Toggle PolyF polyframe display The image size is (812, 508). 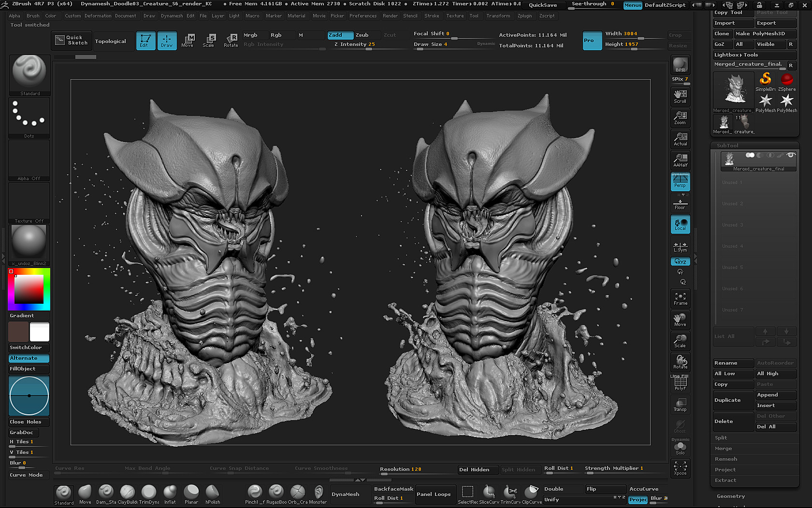pyautogui.click(x=680, y=383)
